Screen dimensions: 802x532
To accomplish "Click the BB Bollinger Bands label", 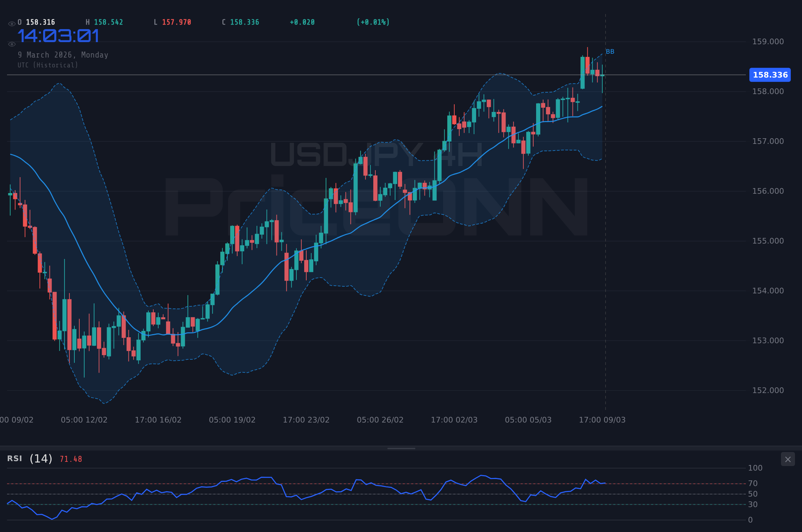I will 610,52.
